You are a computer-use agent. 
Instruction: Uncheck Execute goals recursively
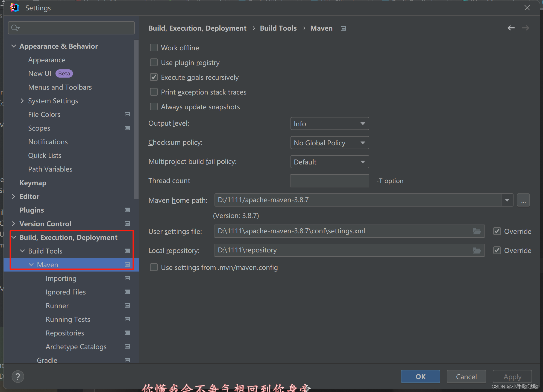click(x=154, y=77)
